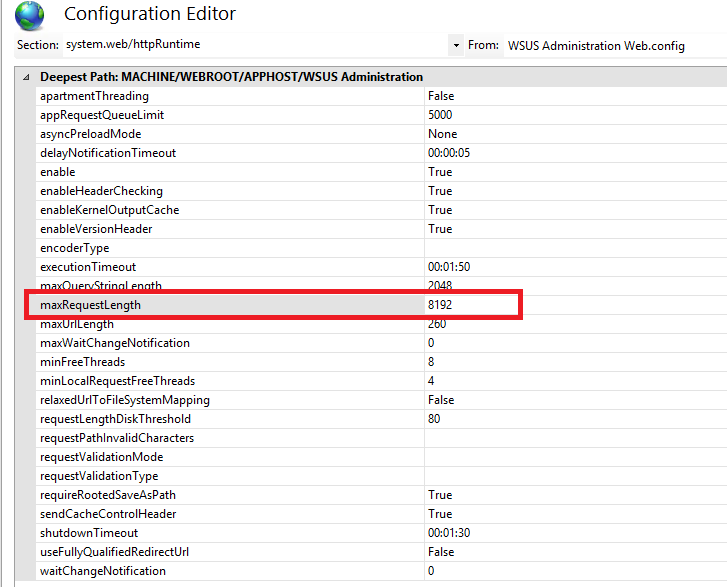Select requestPathInvalidCharacters property
Viewport: 727px width, 587px height.
117,438
